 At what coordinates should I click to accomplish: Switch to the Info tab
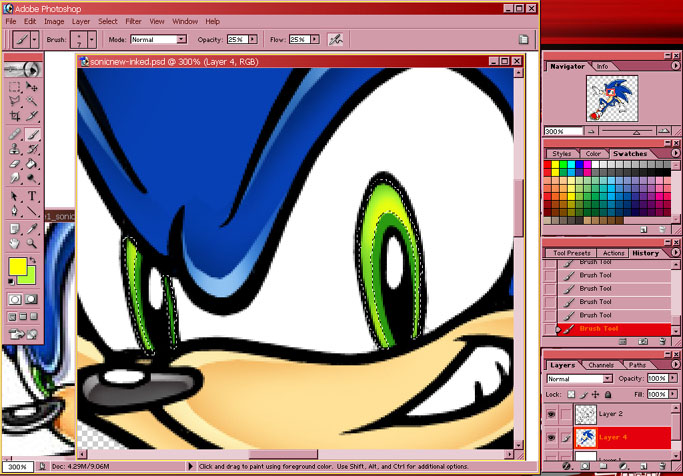[602, 66]
